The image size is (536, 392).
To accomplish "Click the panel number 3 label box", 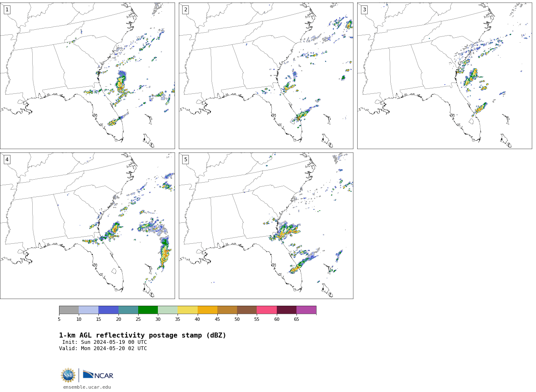I will tap(364, 10).
